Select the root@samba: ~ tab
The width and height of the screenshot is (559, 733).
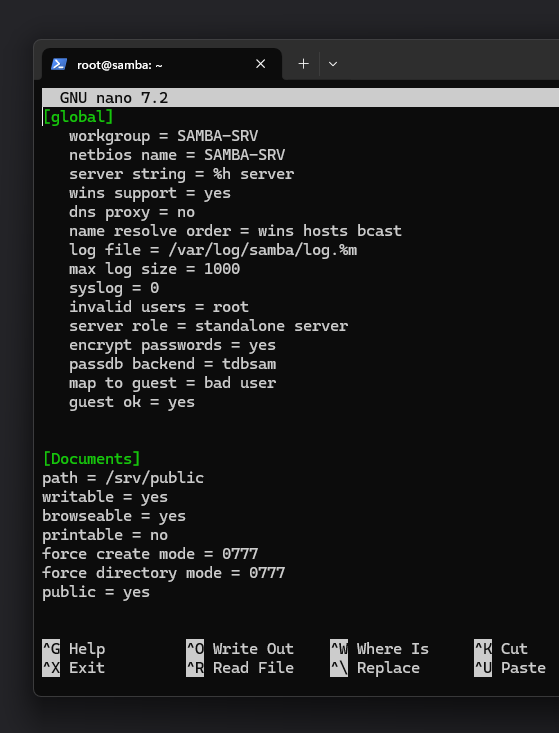click(162, 64)
